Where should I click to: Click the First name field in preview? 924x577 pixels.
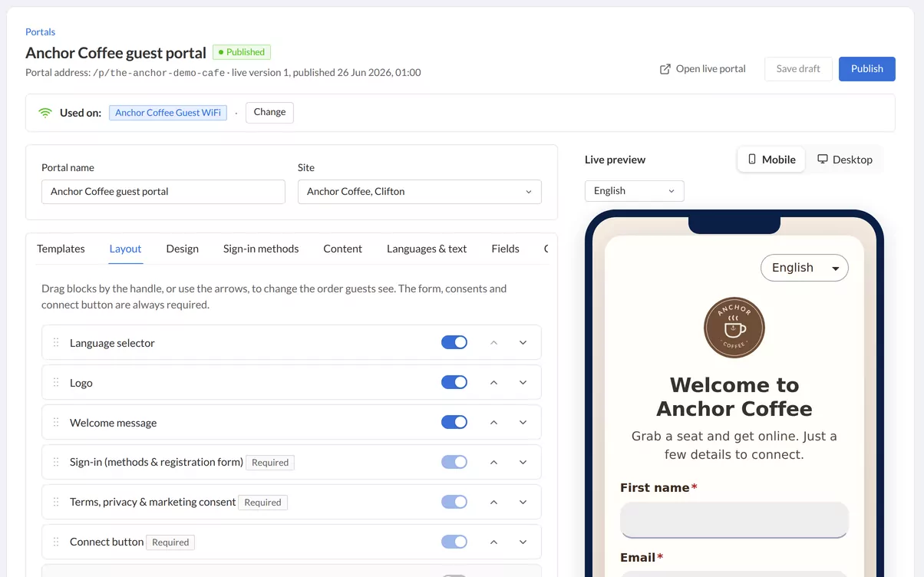tap(734, 520)
